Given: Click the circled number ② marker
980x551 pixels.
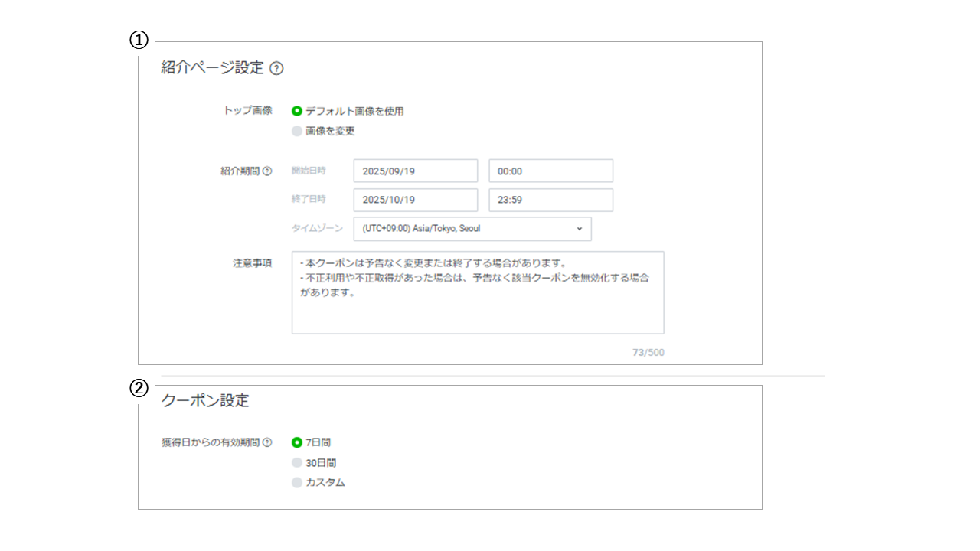Looking at the screenshot, I should coord(139,388).
